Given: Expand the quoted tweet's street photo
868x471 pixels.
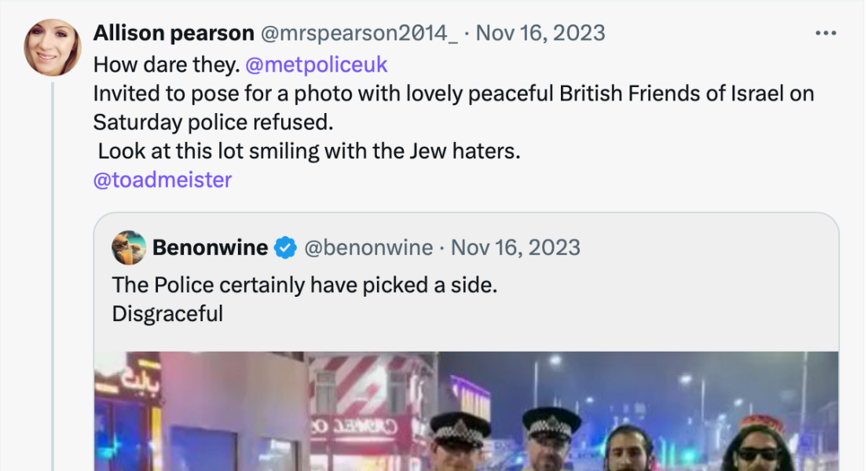Looking at the screenshot, I should tap(467, 411).
